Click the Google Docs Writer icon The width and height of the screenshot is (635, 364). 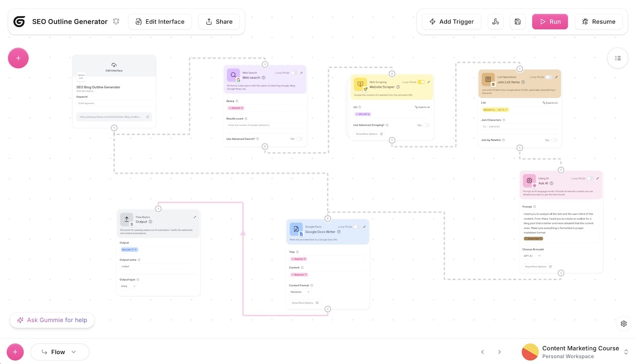click(x=296, y=230)
